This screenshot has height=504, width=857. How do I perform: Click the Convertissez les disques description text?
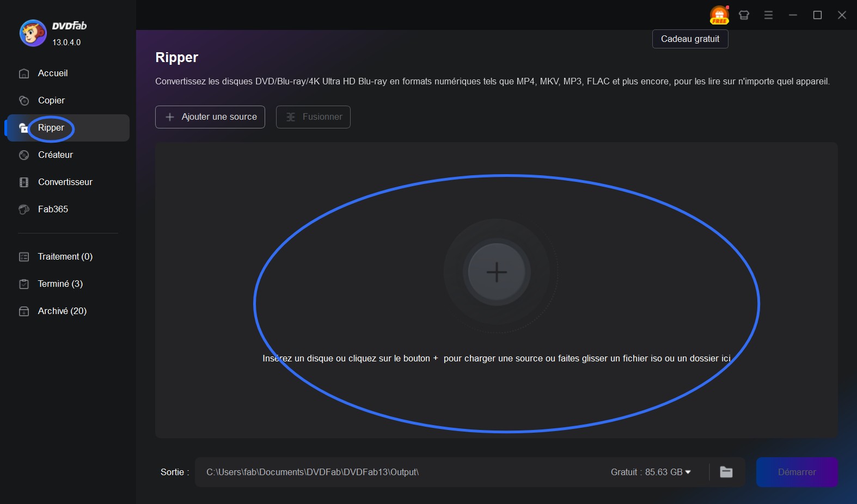tap(492, 82)
